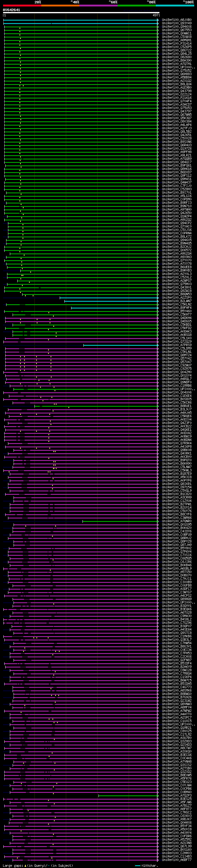Click the label UniRef100_Q72Q29
The image size is (197, 868).
point(176,342)
